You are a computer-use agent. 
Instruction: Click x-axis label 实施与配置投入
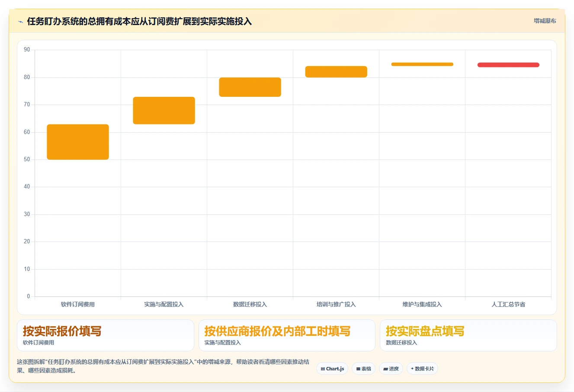coord(164,304)
